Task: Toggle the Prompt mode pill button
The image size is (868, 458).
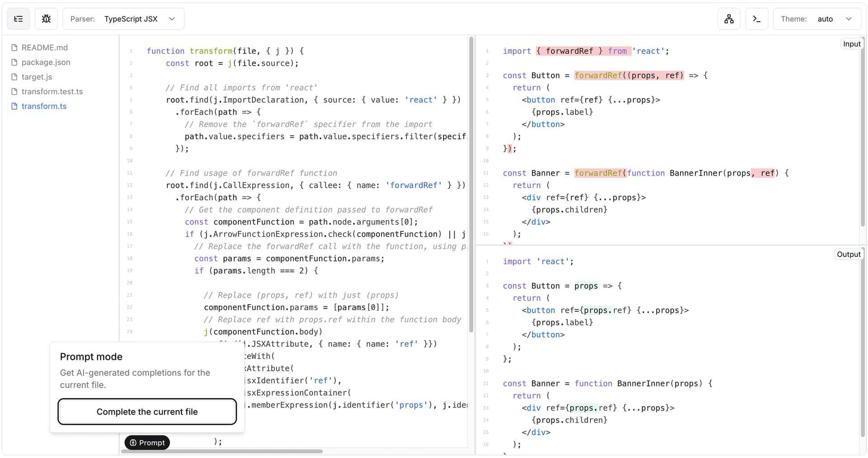Action: (x=147, y=443)
